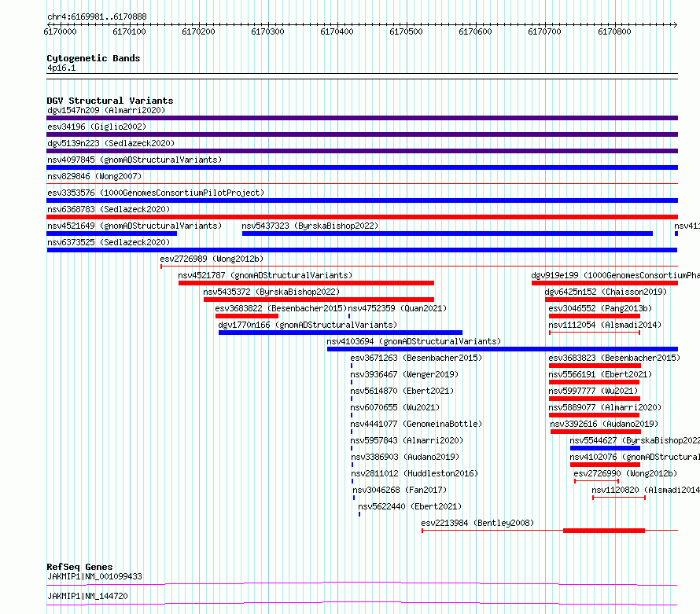This screenshot has width=700, height=614.
Task: Click esv3683823 (Besenbacher2015) label
Action: point(614,358)
